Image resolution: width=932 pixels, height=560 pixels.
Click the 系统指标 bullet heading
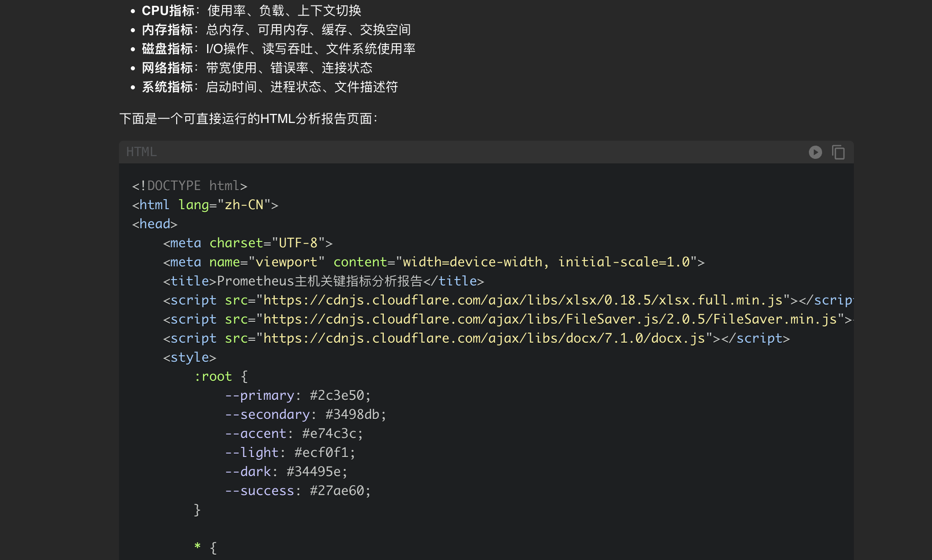point(168,87)
